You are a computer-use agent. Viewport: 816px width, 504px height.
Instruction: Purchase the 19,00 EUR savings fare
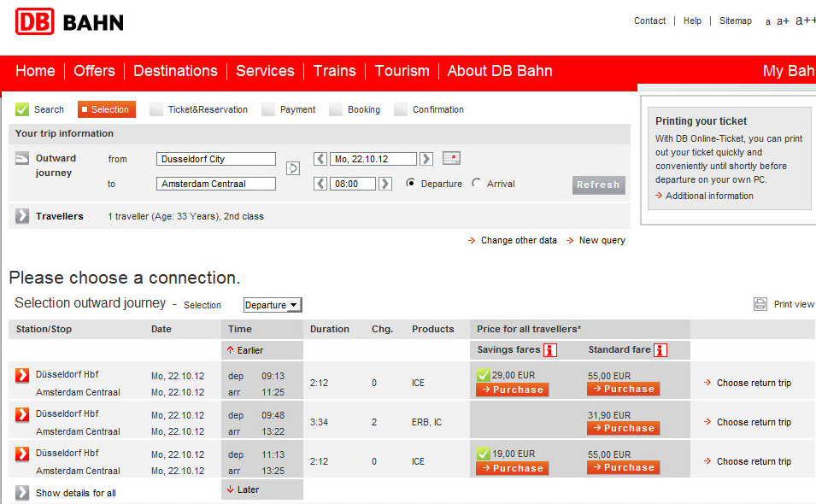[512, 468]
